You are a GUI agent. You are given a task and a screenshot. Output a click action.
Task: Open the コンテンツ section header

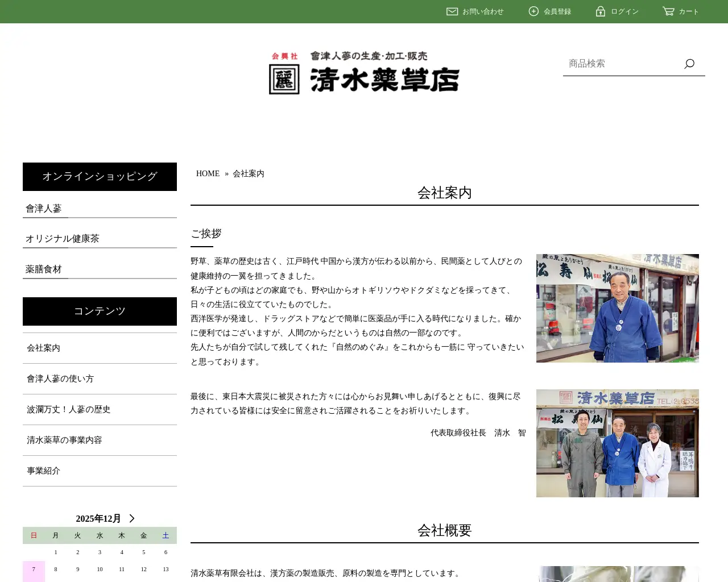[x=100, y=311]
